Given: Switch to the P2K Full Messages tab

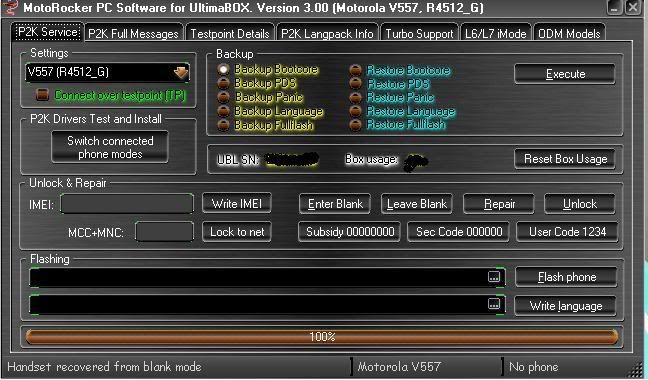Looking at the screenshot, I should (x=133, y=33).
